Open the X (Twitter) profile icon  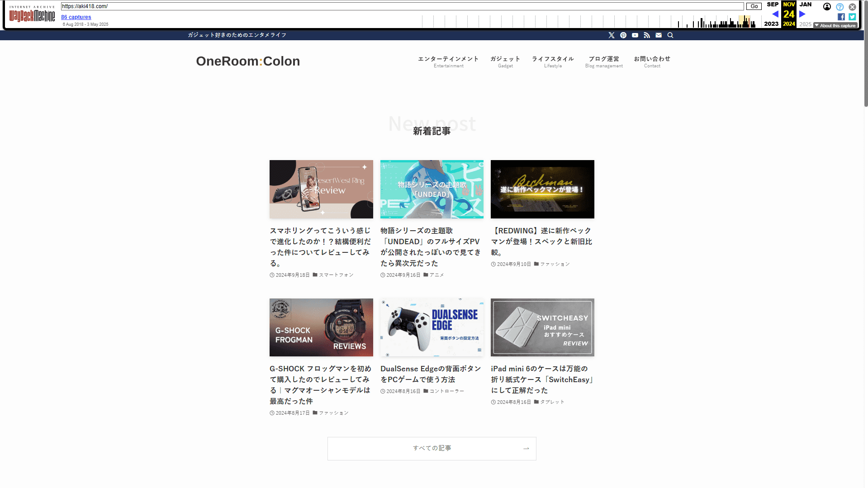pyautogui.click(x=612, y=35)
